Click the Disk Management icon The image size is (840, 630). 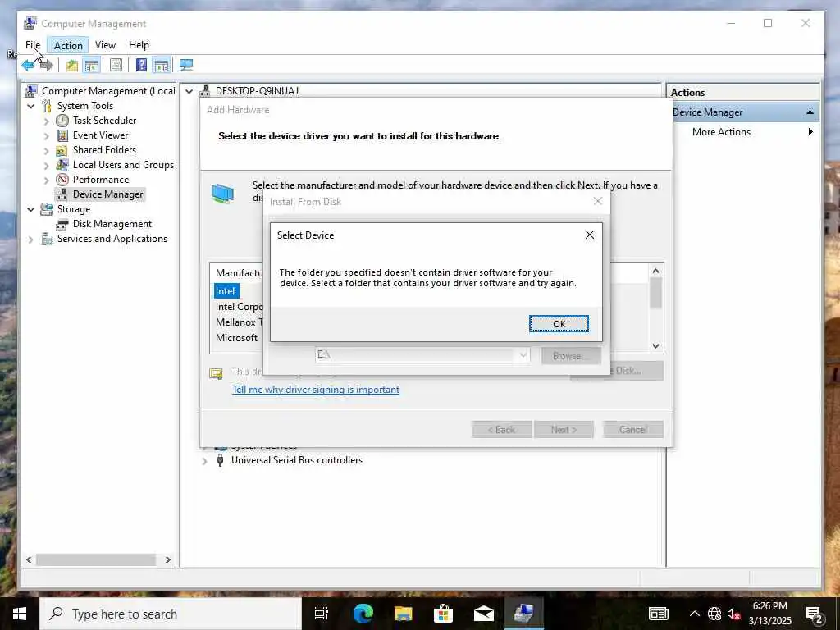[62, 224]
